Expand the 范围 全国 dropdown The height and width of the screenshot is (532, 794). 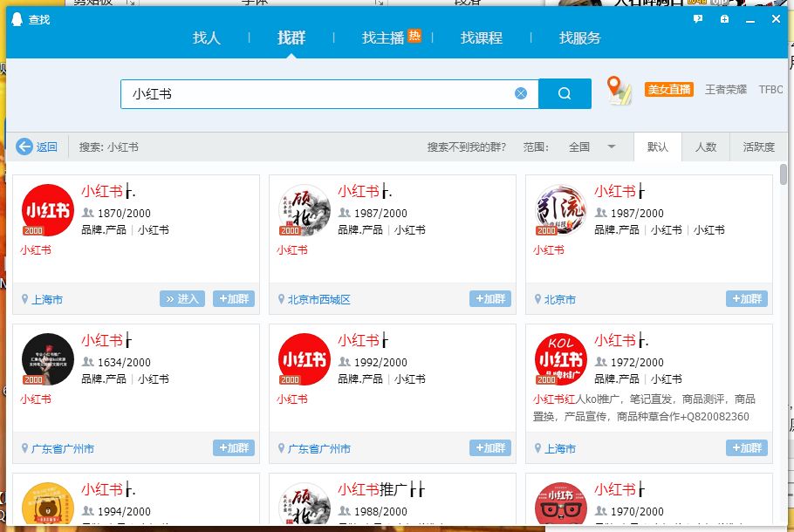[592, 147]
